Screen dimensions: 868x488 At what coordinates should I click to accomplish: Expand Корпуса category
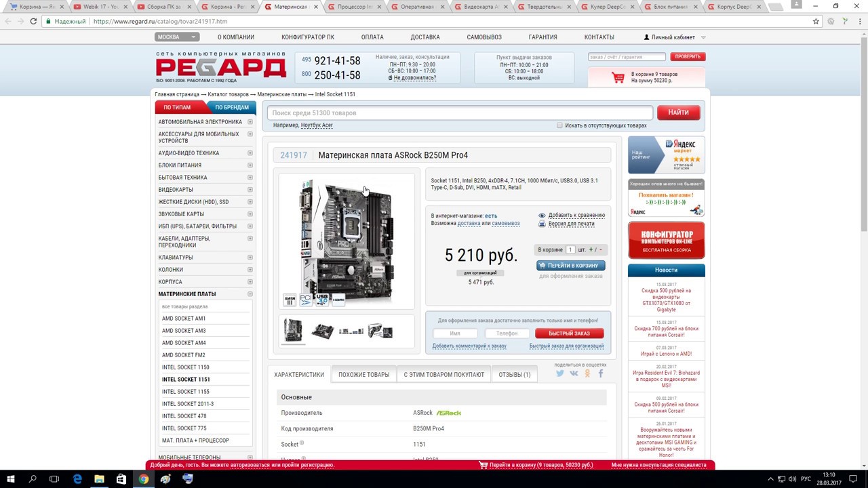pyautogui.click(x=250, y=282)
